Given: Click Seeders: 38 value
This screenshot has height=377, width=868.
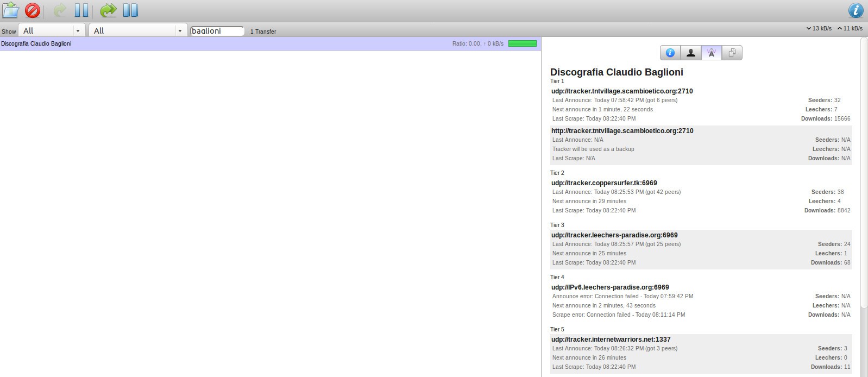Looking at the screenshot, I should (828, 192).
